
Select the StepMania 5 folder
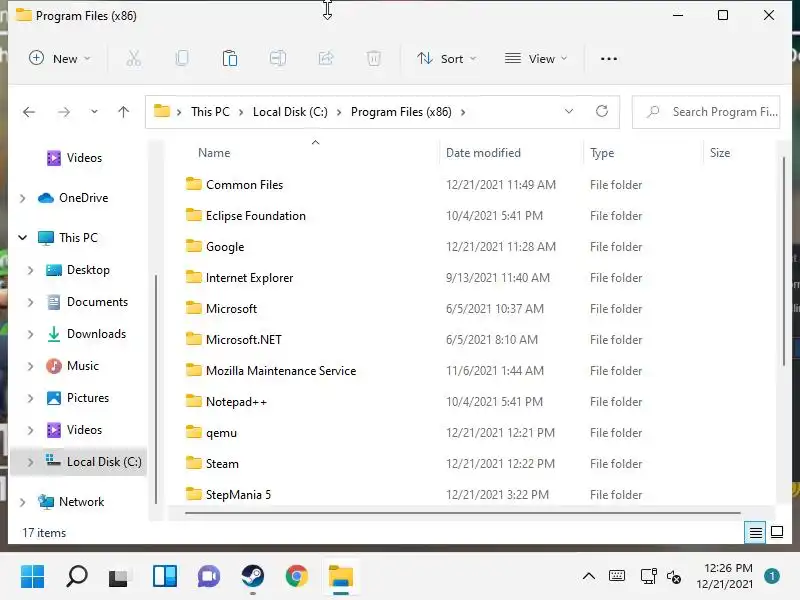(238, 495)
